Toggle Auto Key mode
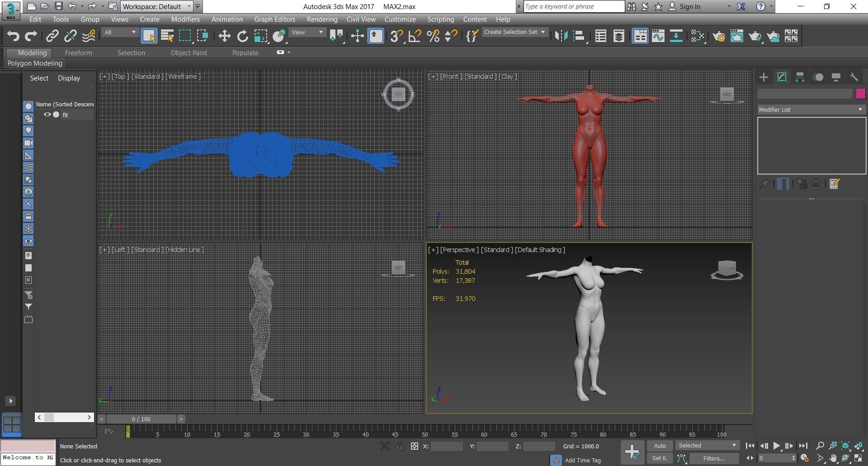 tap(660, 446)
